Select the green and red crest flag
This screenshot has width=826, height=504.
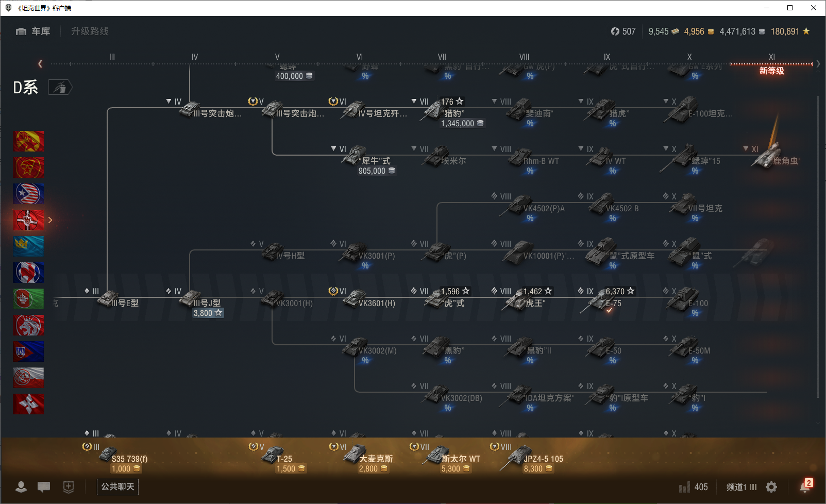coord(28,299)
